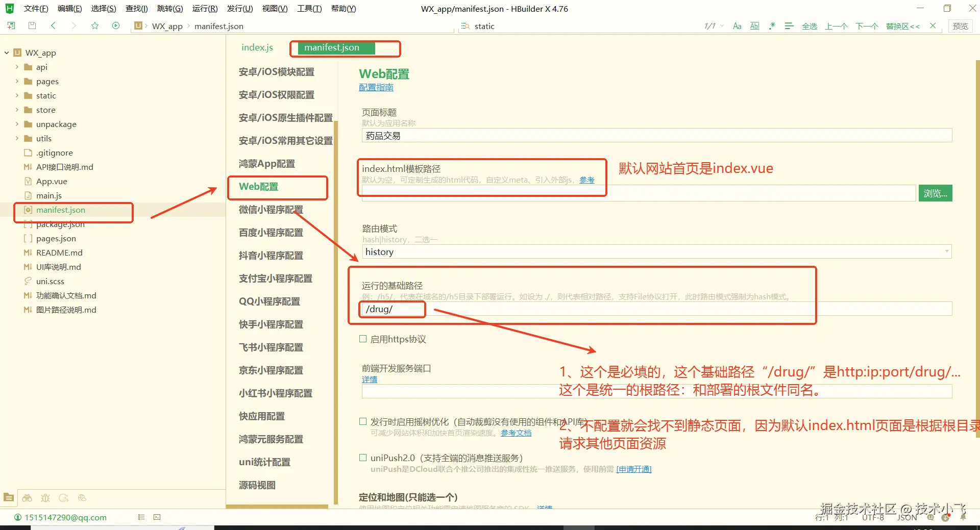Click the lines-style search option icon
The width and height of the screenshot is (980, 530).
[x=789, y=26]
